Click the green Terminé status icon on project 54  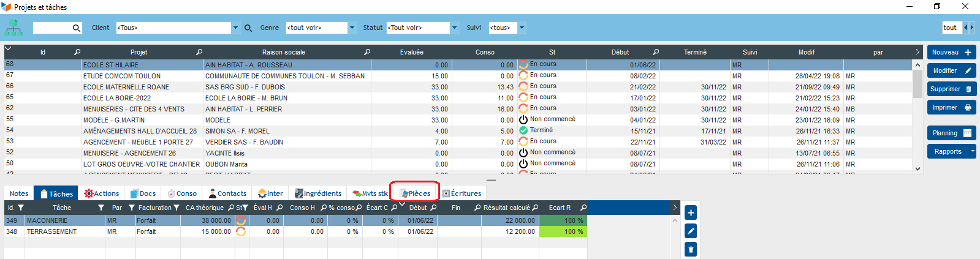point(523,130)
